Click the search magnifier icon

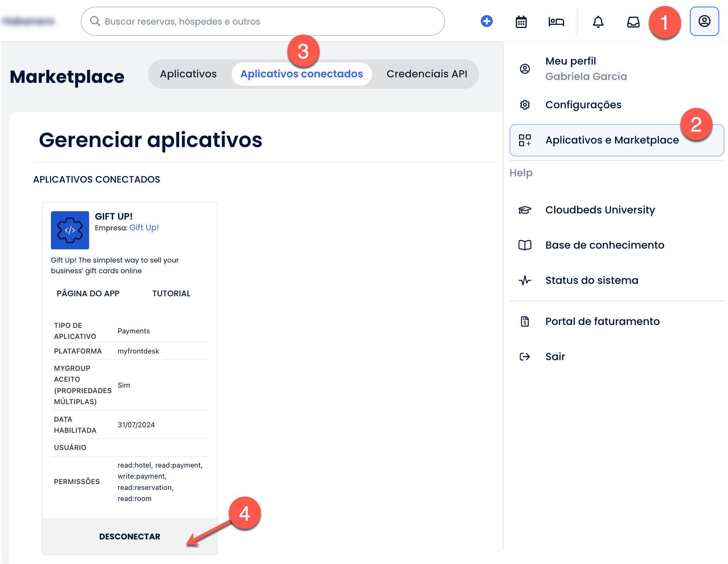point(95,21)
